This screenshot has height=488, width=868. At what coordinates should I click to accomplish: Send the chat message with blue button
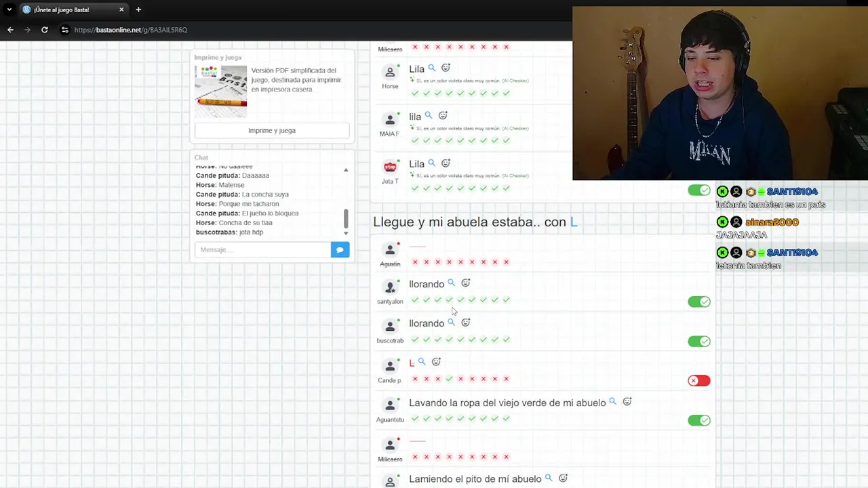[x=340, y=250]
